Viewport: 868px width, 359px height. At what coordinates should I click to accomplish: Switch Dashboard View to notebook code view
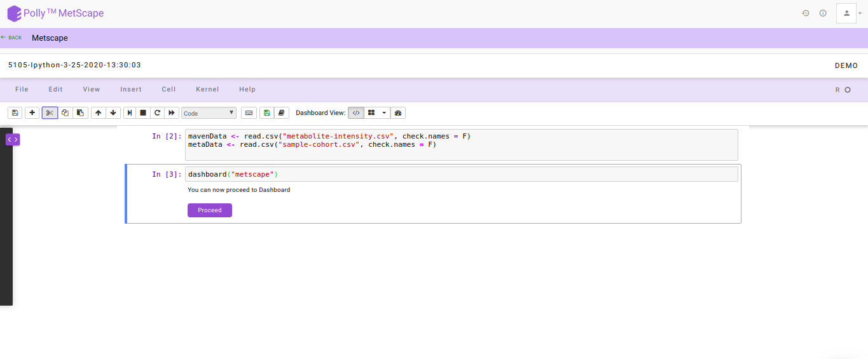(x=356, y=112)
